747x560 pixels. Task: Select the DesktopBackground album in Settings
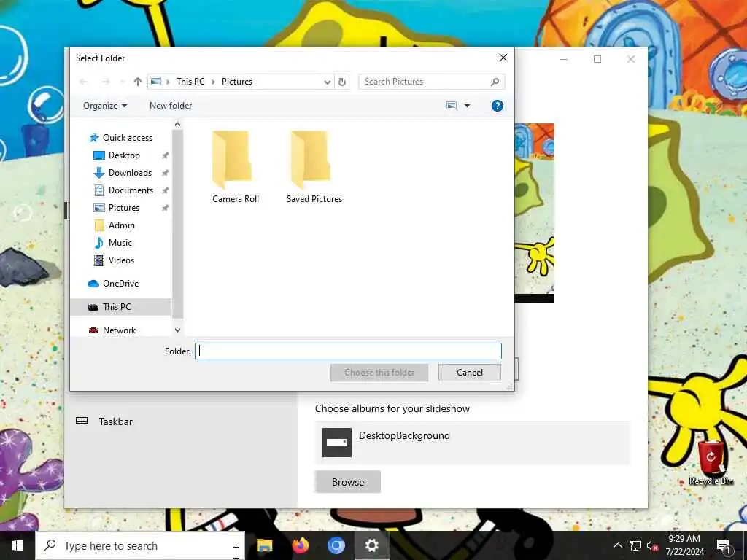[472, 443]
